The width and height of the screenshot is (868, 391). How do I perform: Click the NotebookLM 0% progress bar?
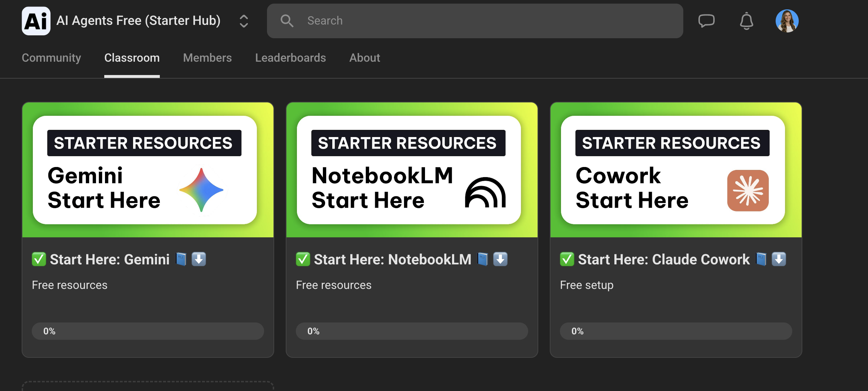coord(412,331)
